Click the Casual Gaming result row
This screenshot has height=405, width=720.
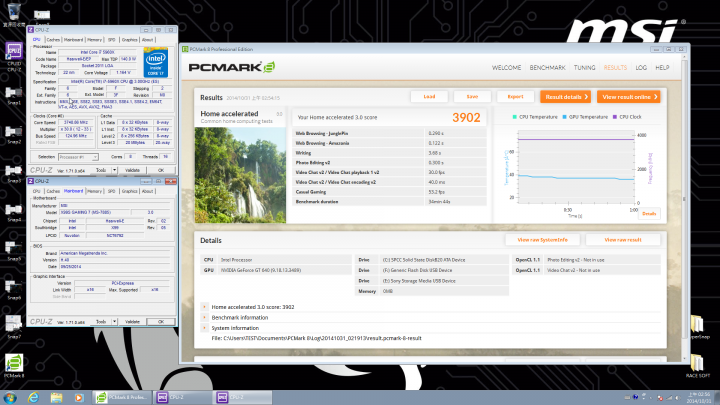389,192
